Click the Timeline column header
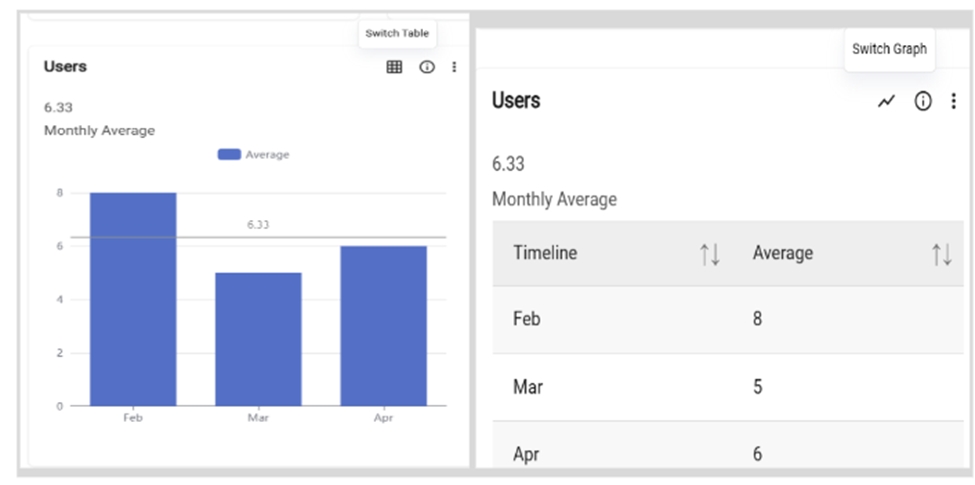975x485 pixels. 545,253
